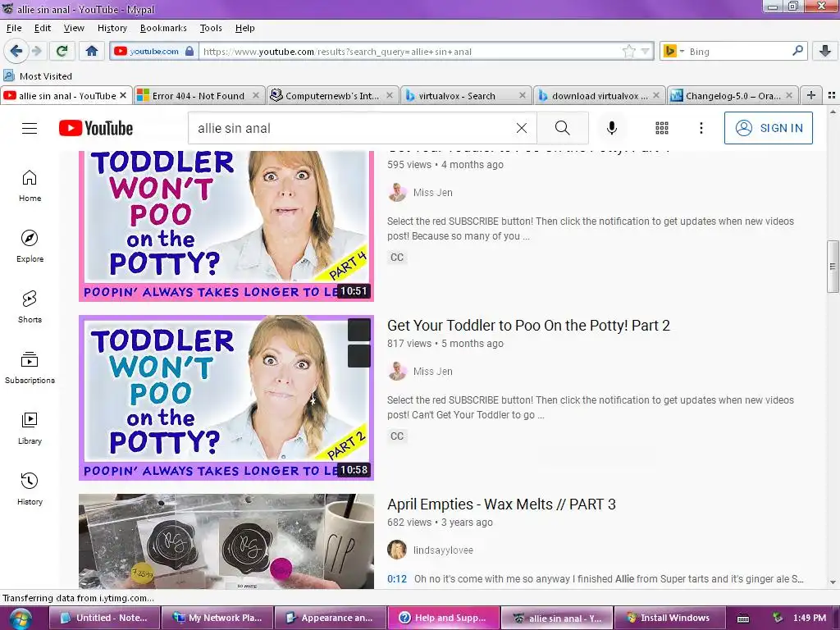
Task: Click the Windows Start orb
Action: [x=20, y=619]
